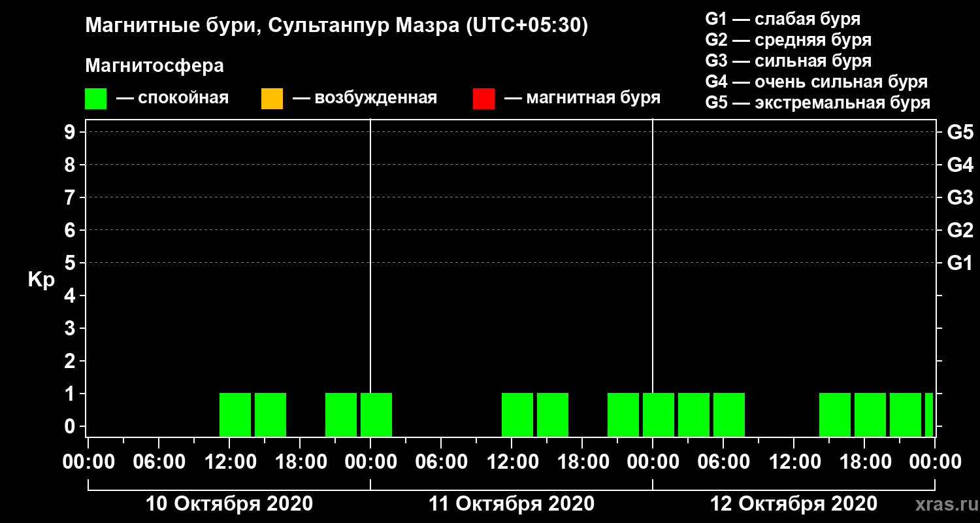Click the '12:00' time label for 12 Октября
980x523 pixels.
tap(794, 462)
